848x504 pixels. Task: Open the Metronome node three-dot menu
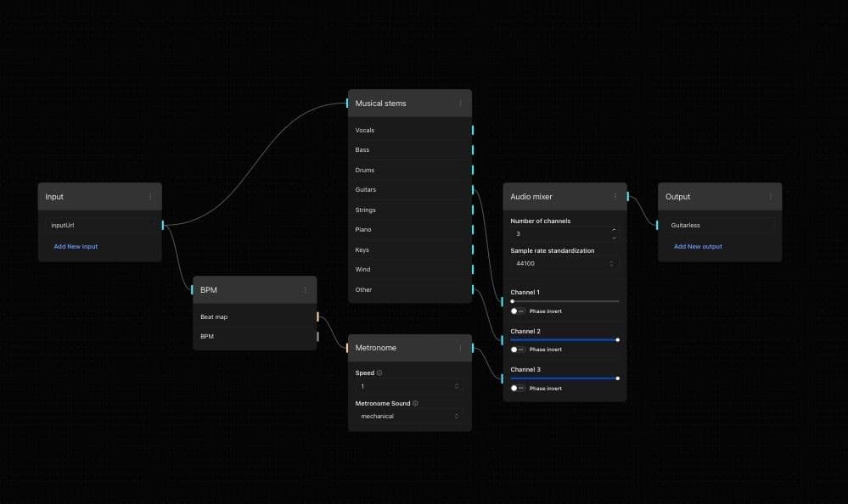(460, 348)
